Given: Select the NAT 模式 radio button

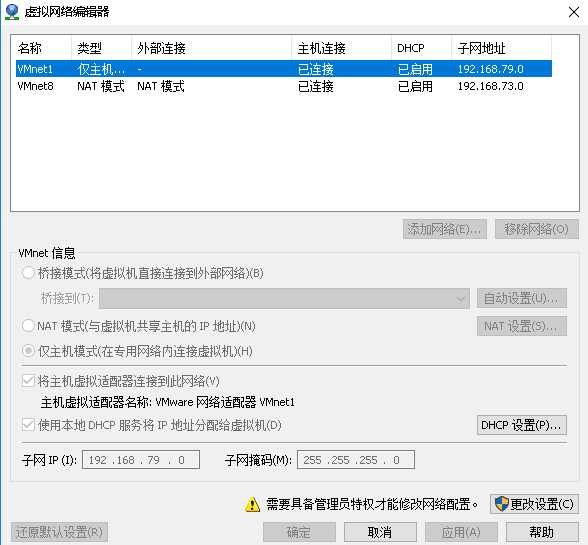Looking at the screenshot, I should click(28, 326).
